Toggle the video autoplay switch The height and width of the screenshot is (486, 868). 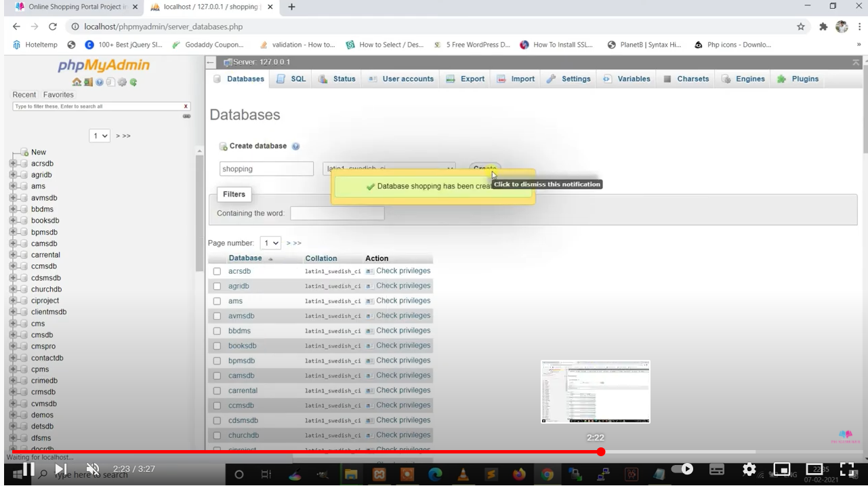682,469
